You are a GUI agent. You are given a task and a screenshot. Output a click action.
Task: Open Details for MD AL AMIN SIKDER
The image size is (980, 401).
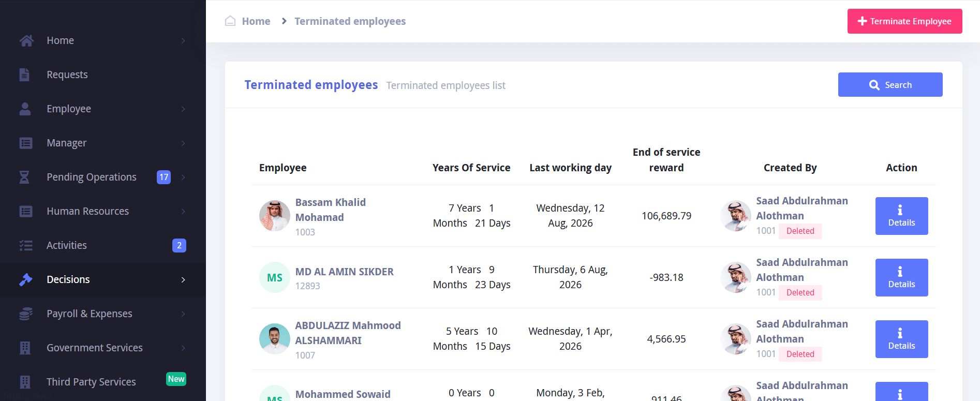[x=901, y=277]
